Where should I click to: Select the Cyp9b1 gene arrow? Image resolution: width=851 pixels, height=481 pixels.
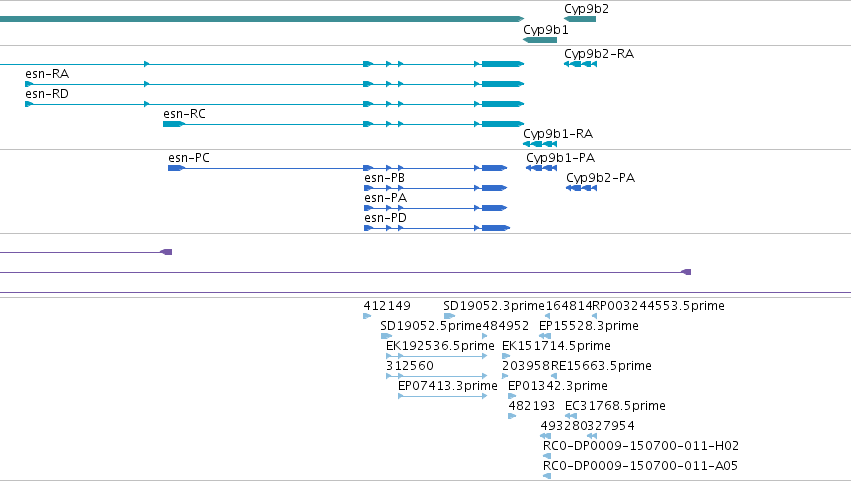pos(540,40)
